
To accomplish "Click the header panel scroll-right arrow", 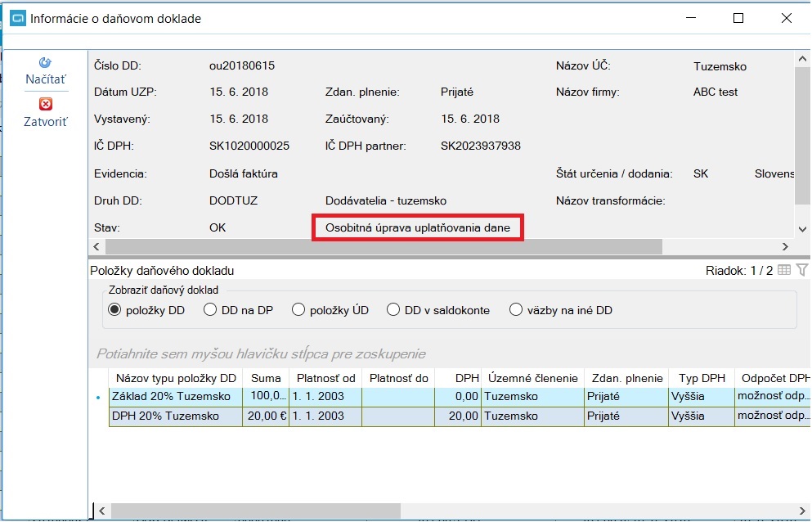I will tap(786, 247).
